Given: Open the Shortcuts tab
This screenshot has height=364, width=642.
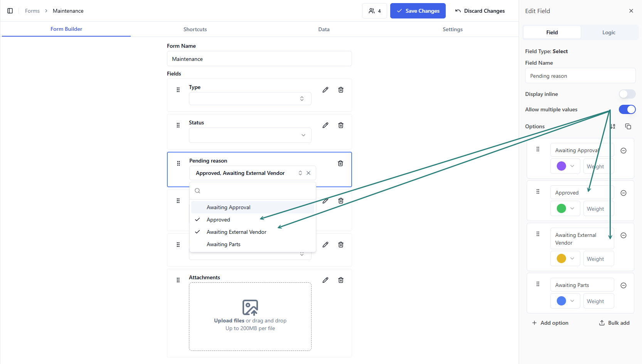Looking at the screenshot, I should click(x=195, y=29).
